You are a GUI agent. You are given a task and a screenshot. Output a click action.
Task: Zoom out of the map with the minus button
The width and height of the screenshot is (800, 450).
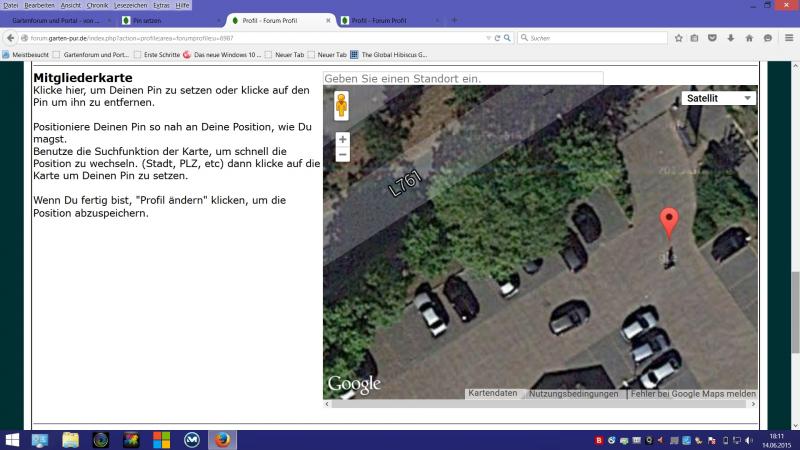click(342, 155)
